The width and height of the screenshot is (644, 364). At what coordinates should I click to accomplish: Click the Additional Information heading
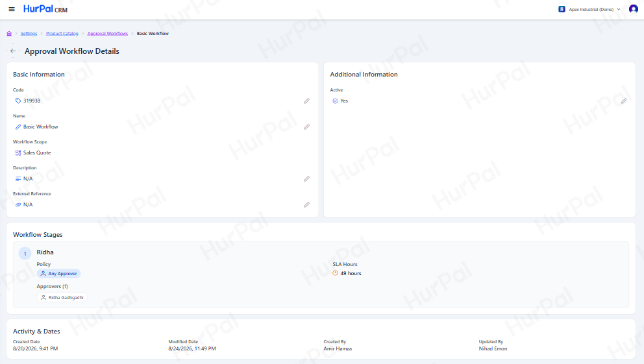coord(364,74)
